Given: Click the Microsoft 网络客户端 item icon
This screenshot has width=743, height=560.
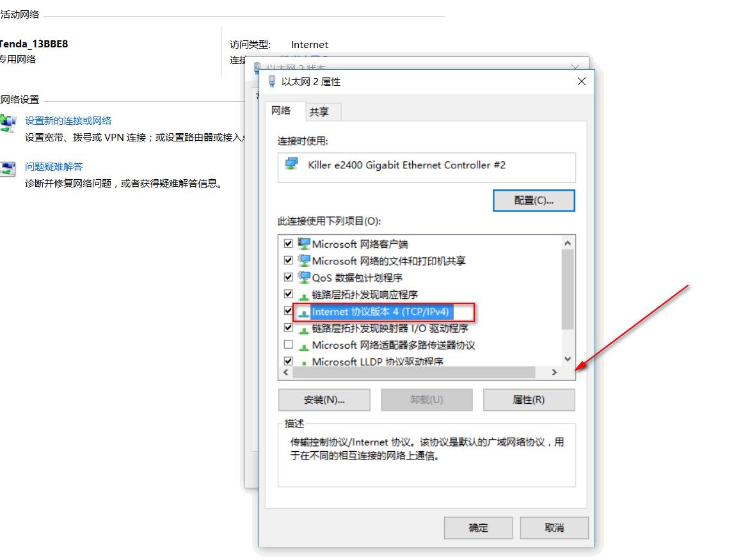Looking at the screenshot, I should click(x=304, y=243).
